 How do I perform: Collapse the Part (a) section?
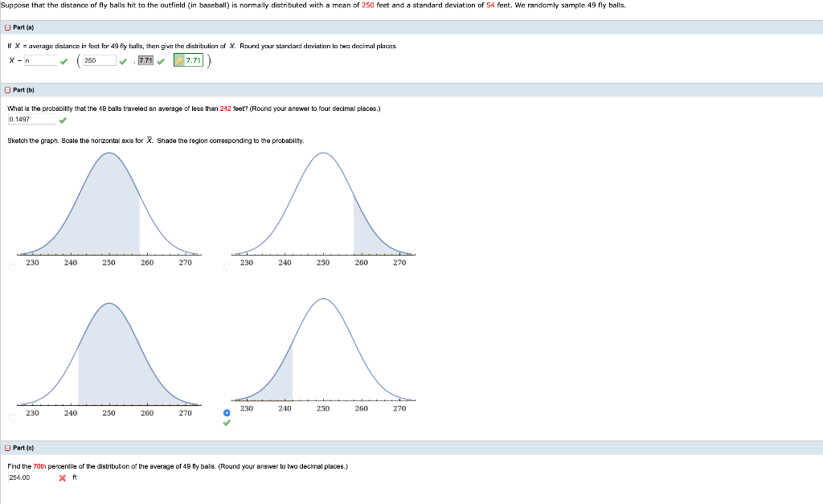pyautogui.click(x=6, y=27)
